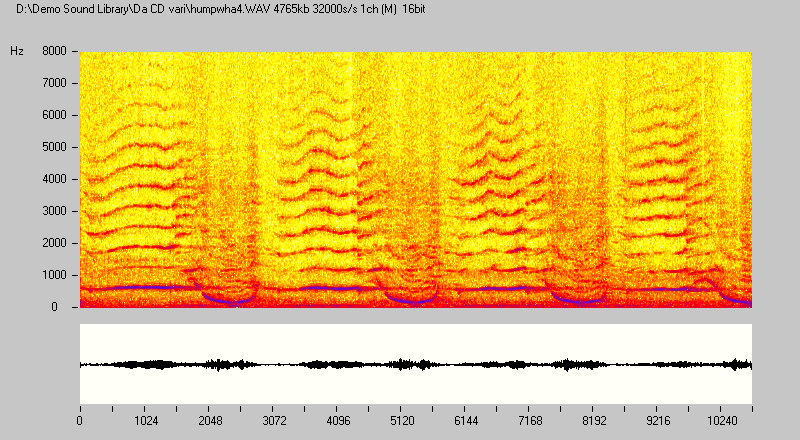Viewport: 800px width, 440px height.
Task: Click the 3000 frequency axis label
Action: coord(55,211)
